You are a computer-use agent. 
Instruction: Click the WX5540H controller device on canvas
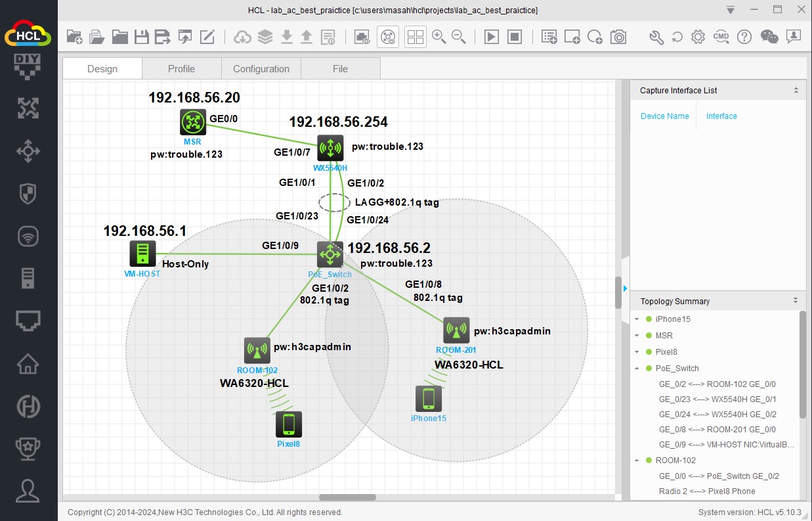point(330,148)
